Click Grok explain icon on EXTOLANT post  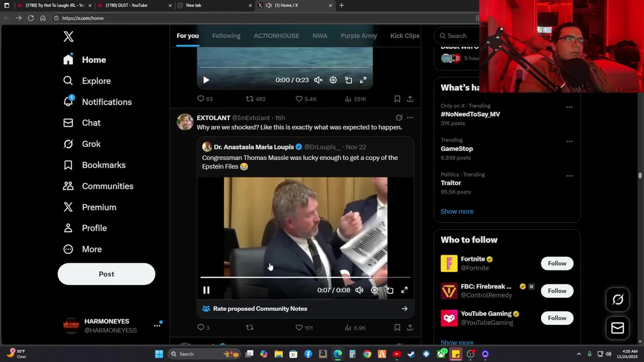[x=399, y=118]
